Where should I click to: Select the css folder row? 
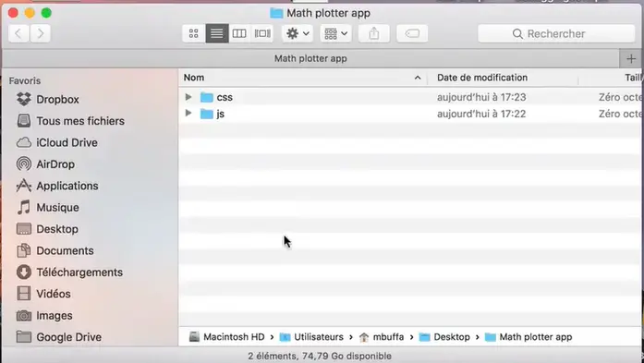411,97
